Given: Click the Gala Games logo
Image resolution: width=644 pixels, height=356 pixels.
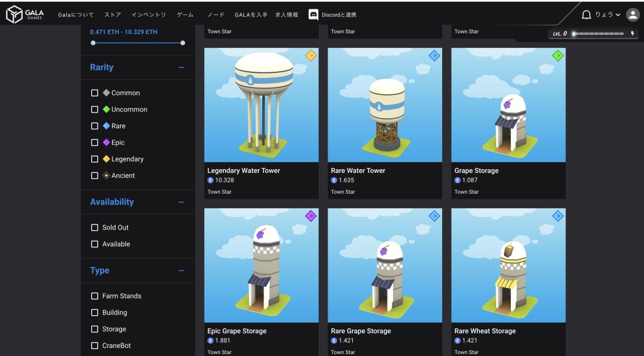Looking at the screenshot, I should (25, 14).
